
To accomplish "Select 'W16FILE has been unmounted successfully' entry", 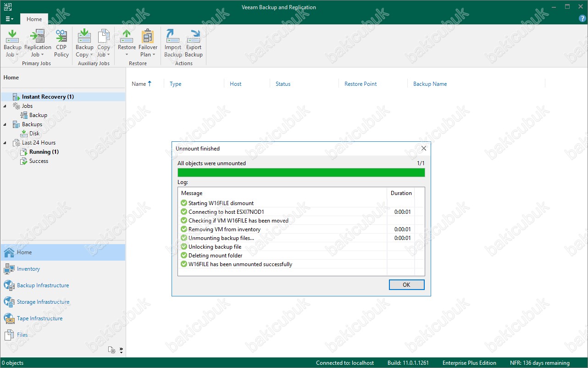I will 301,264.
